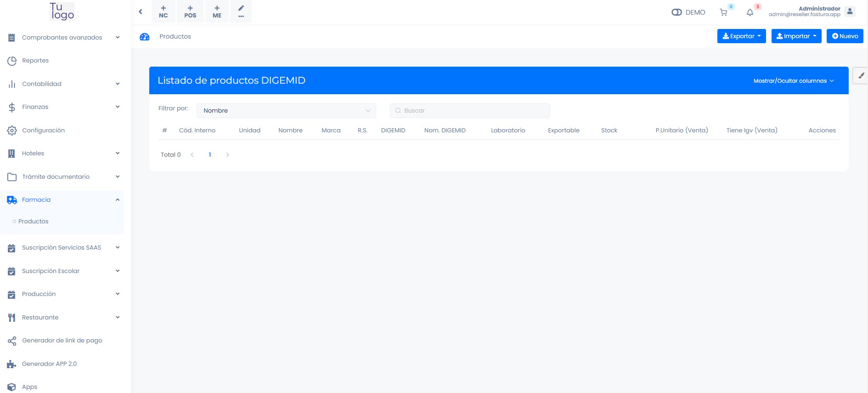This screenshot has height=393, width=868.
Task: Open the paintbrush theme customizer
Action: click(861, 76)
